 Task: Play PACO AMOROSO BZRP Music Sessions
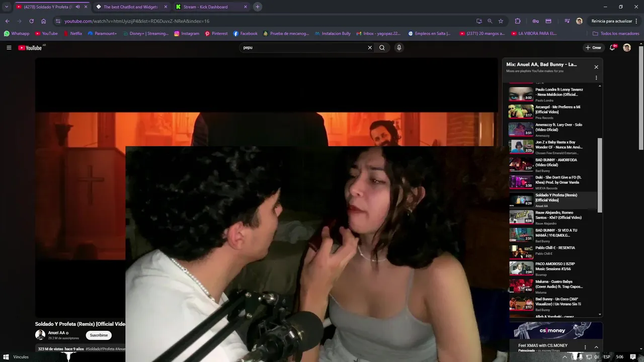pyautogui.click(x=553, y=268)
